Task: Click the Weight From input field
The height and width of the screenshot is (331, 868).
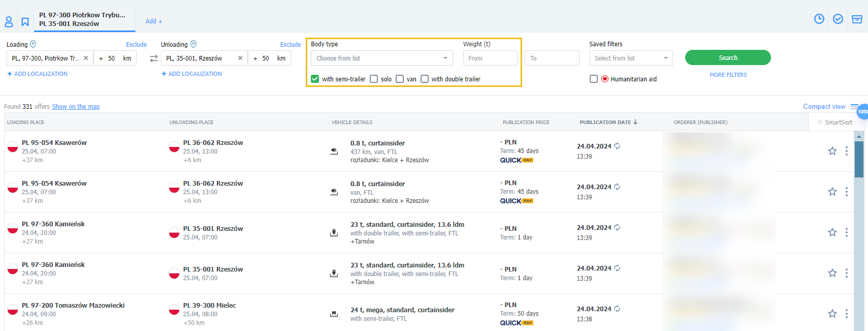Action: 490,58
